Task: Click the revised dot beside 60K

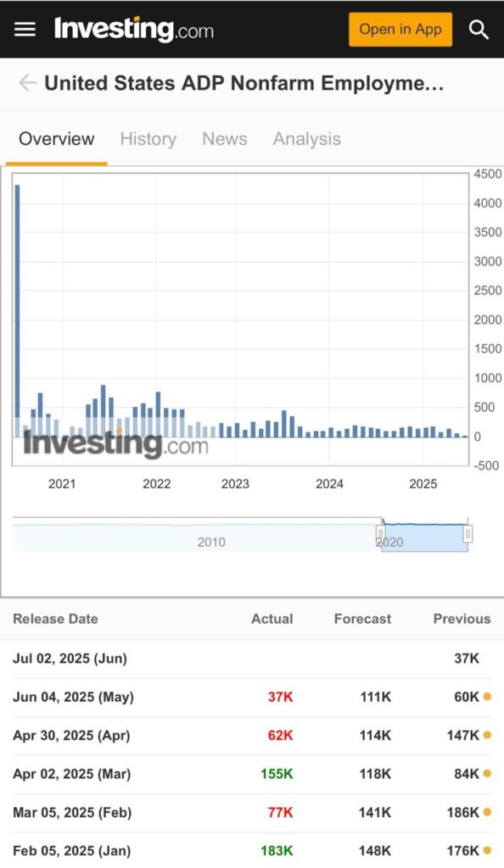Action: pos(487,697)
